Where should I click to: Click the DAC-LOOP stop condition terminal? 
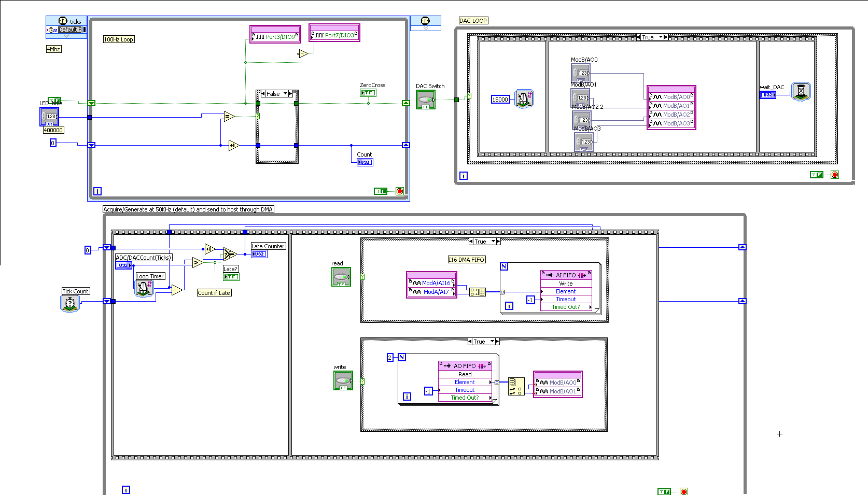pyautogui.click(x=835, y=175)
